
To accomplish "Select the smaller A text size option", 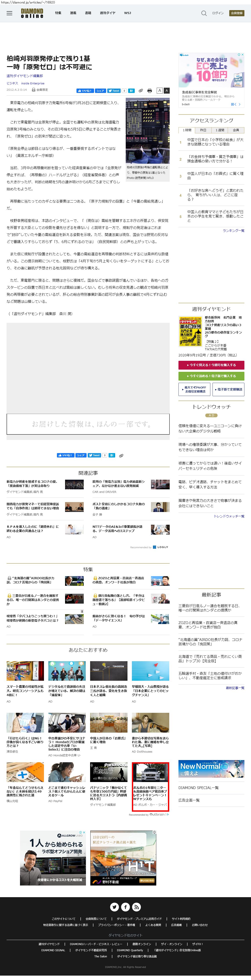I will click(160, 91).
